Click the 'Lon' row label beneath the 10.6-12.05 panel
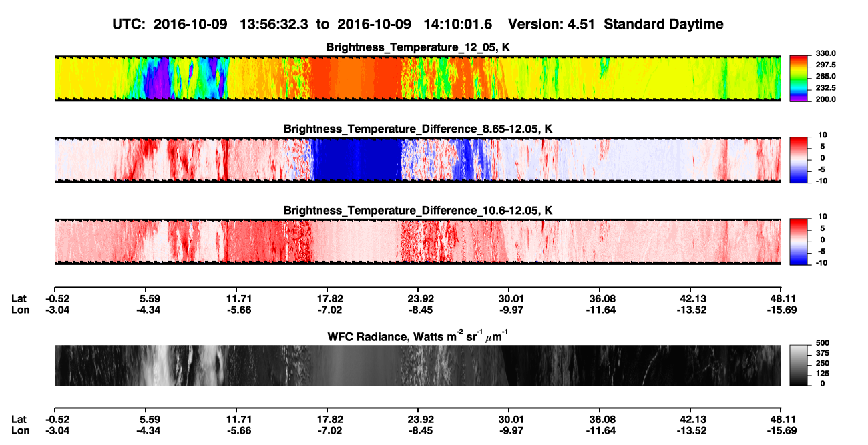 point(19,310)
